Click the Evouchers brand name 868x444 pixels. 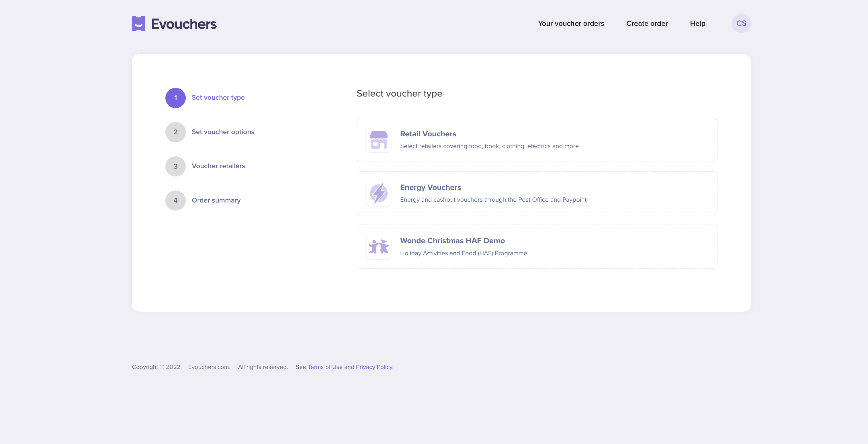184,24
